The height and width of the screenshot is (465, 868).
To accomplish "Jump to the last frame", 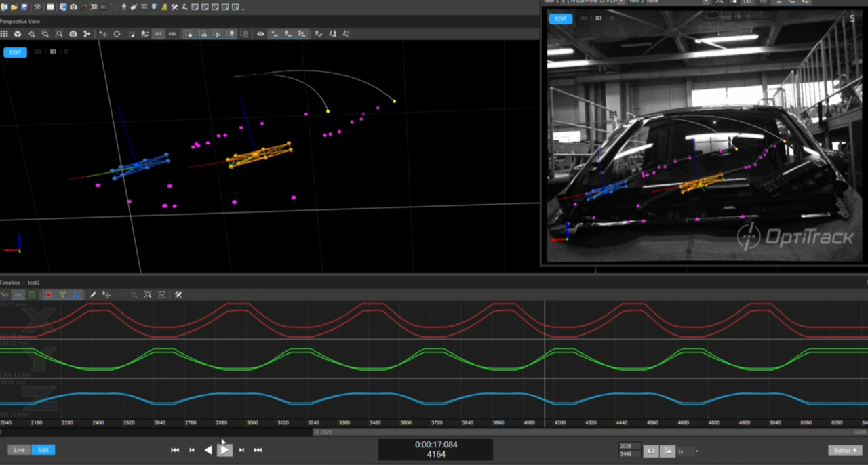I will point(258,450).
